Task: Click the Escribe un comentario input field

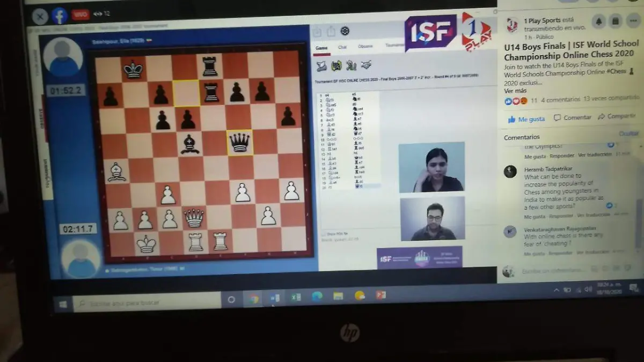Action: pyautogui.click(x=553, y=271)
